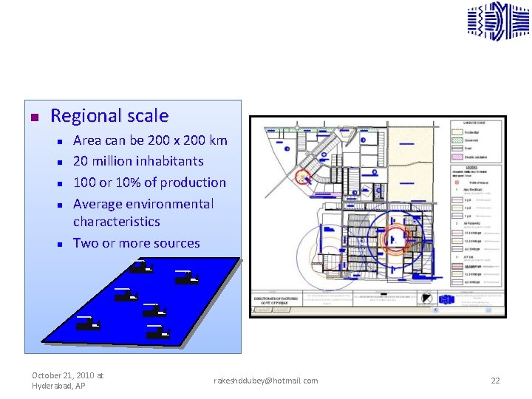The width and height of the screenshot is (532, 399).
Task: Click 'Area can be 200 x 200 km' bullet
Action: (150, 140)
